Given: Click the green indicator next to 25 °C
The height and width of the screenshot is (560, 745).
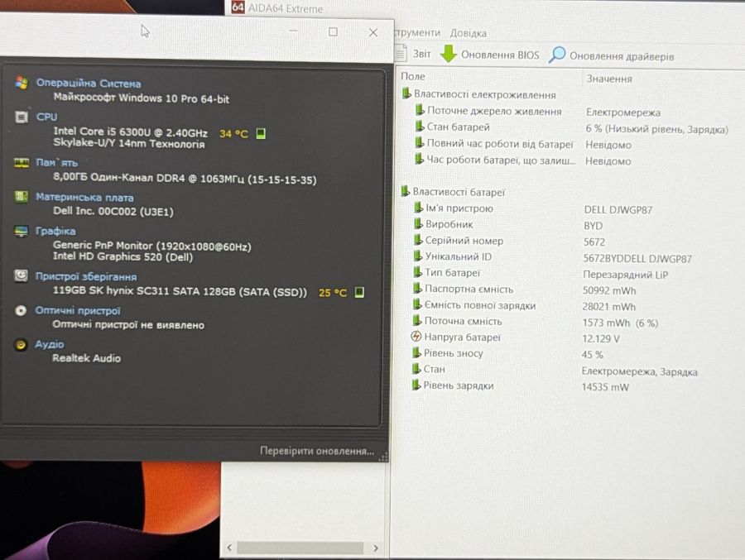Looking at the screenshot, I should (x=360, y=292).
